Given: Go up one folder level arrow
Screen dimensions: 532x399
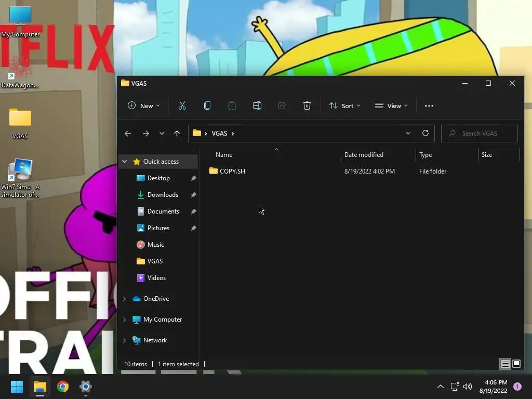Looking at the screenshot, I should (x=177, y=134).
